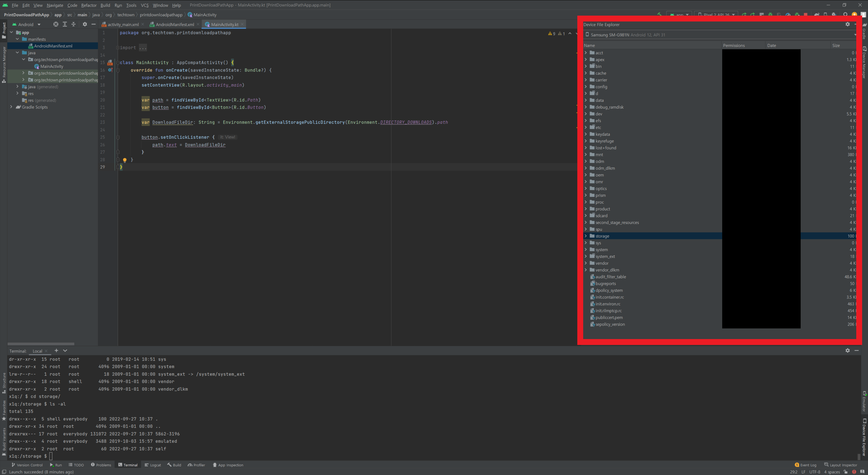868x475 pixels.
Task: Switch to the activity_main.xml editor tab
Action: (x=123, y=24)
